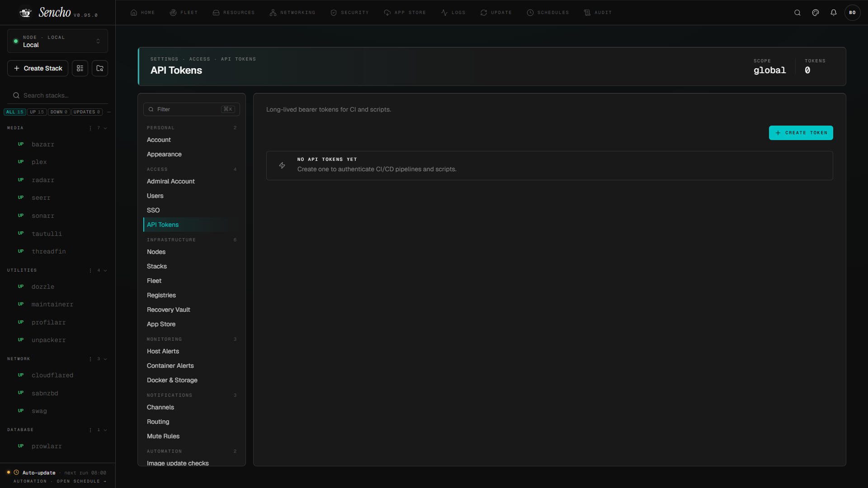Open Admiral Account settings
Image resolution: width=868 pixels, height=488 pixels.
coord(192,182)
